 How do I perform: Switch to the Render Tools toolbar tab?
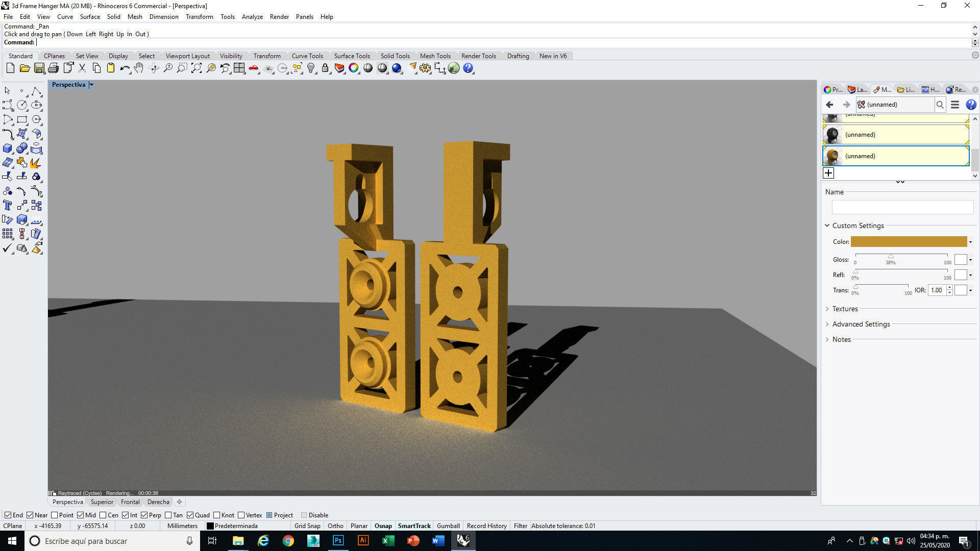click(479, 56)
